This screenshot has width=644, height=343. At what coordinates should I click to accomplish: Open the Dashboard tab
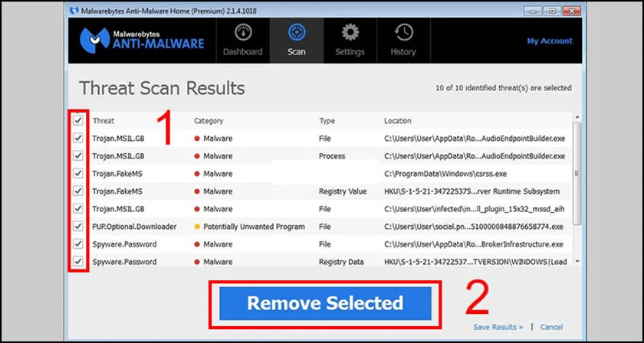tap(243, 41)
